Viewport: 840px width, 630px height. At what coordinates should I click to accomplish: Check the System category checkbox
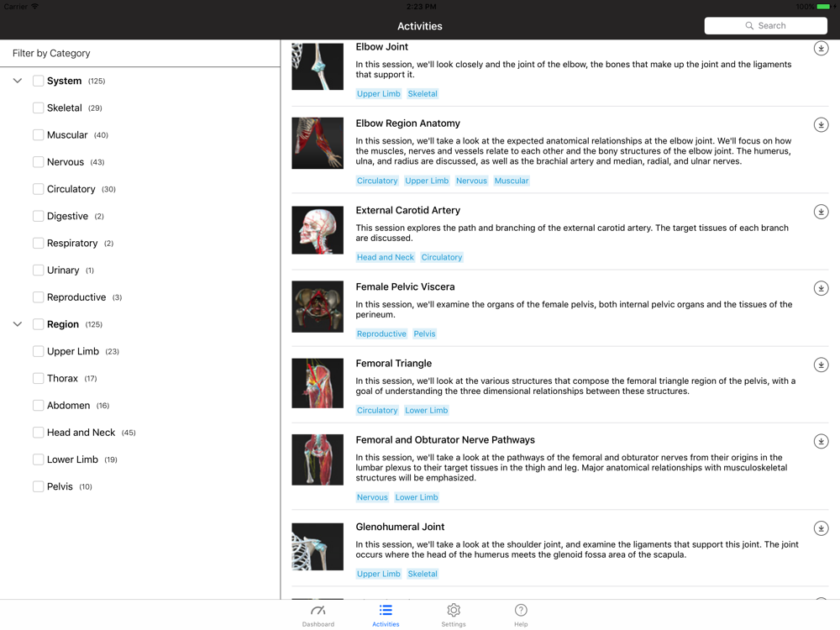tap(38, 81)
